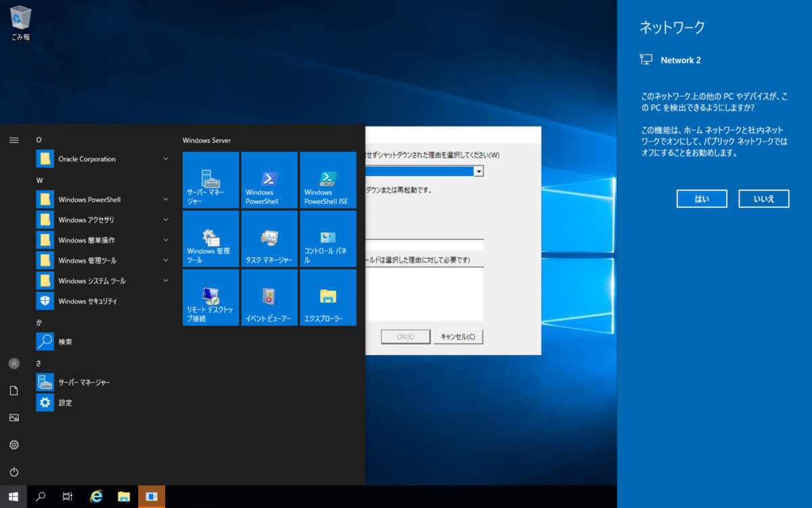812x508 pixels.
Task: Open the Windows 管理ツール tile
Action: click(x=210, y=238)
